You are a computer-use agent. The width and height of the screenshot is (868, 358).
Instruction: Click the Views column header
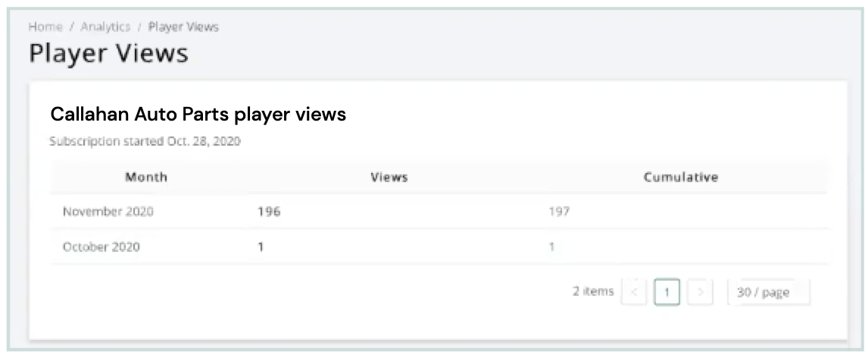click(389, 177)
